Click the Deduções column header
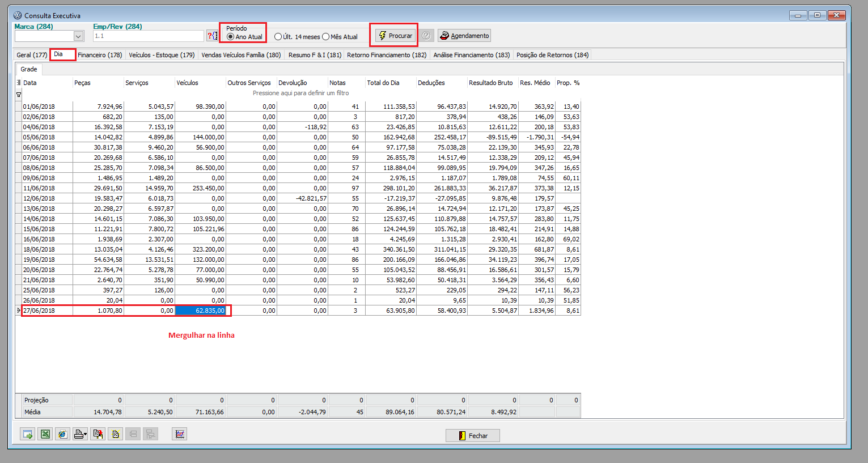The height and width of the screenshot is (463, 868). [442, 83]
